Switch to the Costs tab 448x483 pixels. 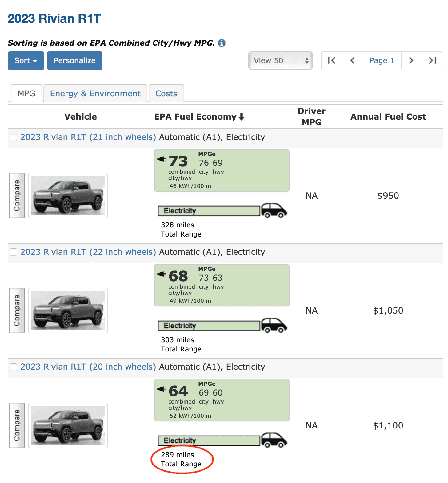click(166, 93)
